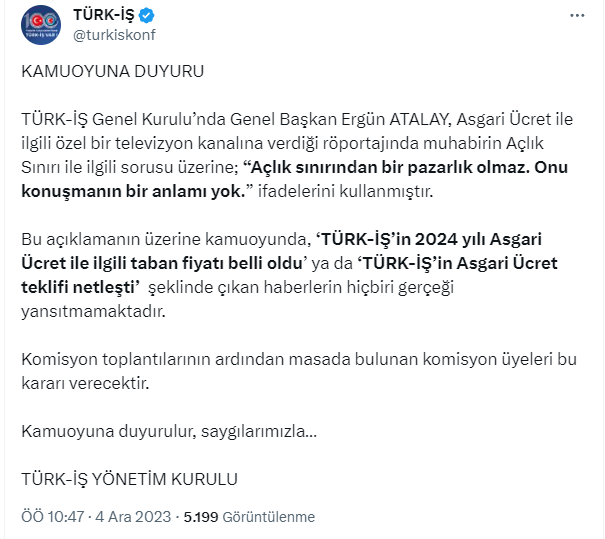Image resolution: width=605 pixels, height=539 pixels.
Task: Click the TÜRK-İŞ display name
Action: click(104, 16)
